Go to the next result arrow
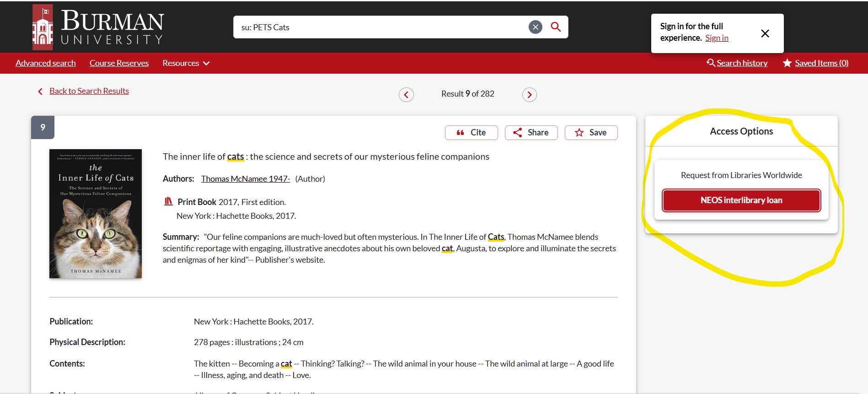The width and height of the screenshot is (868, 394). pos(529,95)
